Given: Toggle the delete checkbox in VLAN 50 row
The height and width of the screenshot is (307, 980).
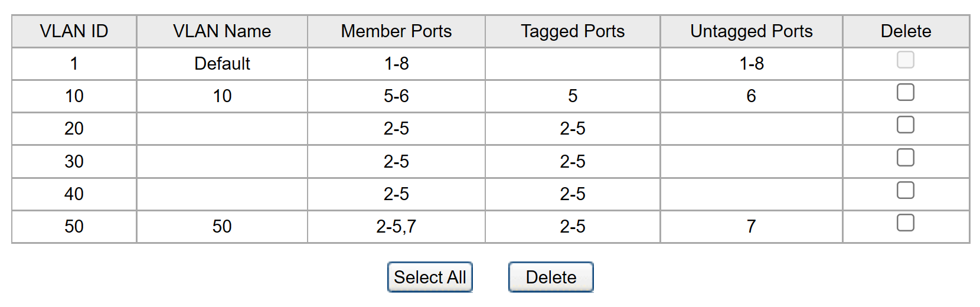Looking at the screenshot, I should click(905, 223).
